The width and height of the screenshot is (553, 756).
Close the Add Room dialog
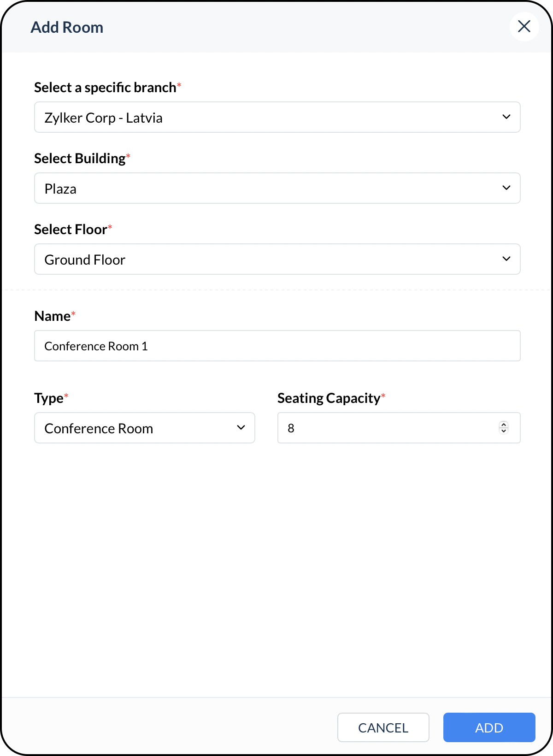(x=524, y=27)
